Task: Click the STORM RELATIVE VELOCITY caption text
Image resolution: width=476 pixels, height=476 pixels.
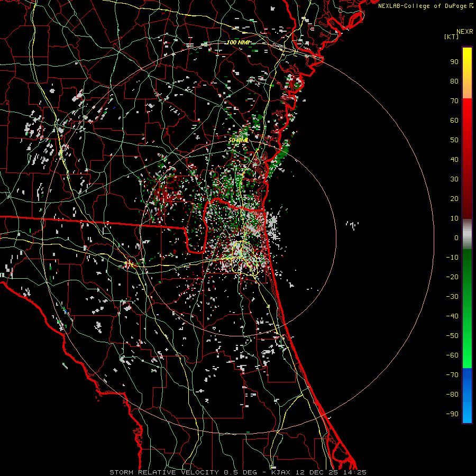Action: pos(164,472)
